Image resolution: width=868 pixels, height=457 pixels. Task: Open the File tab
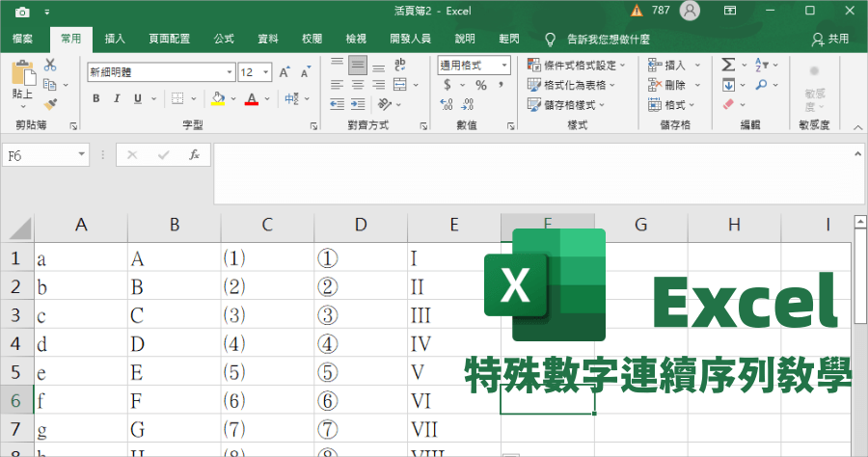pyautogui.click(x=23, y=39)
